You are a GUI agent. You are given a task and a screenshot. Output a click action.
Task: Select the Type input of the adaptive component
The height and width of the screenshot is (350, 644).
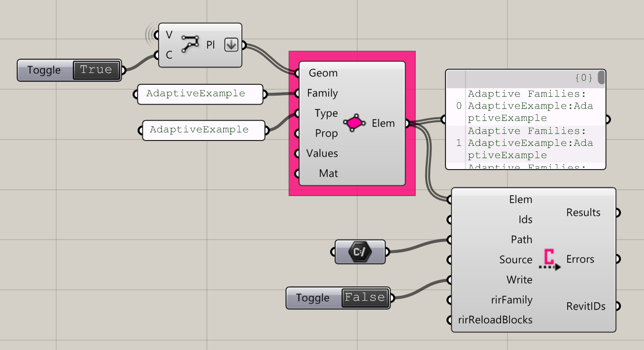pyautogui.click(x=325, y=113)
